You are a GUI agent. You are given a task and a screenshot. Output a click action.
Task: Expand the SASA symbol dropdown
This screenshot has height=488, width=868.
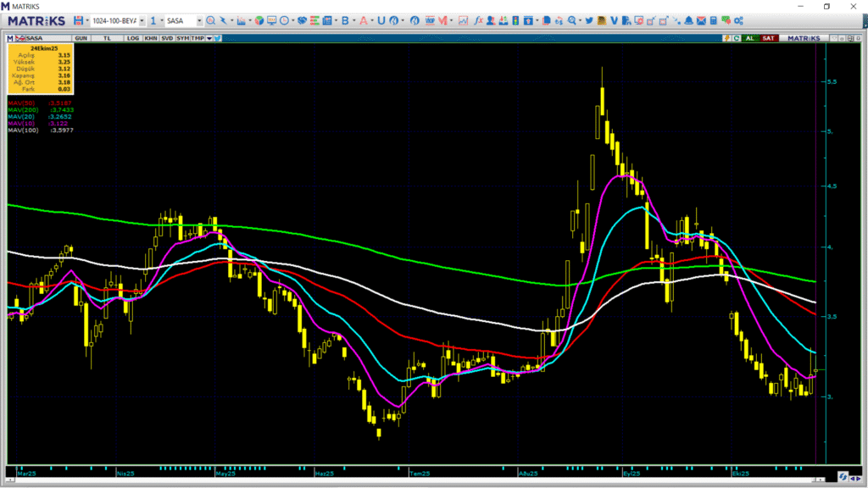pyautogui.click(x=198, y=20)
